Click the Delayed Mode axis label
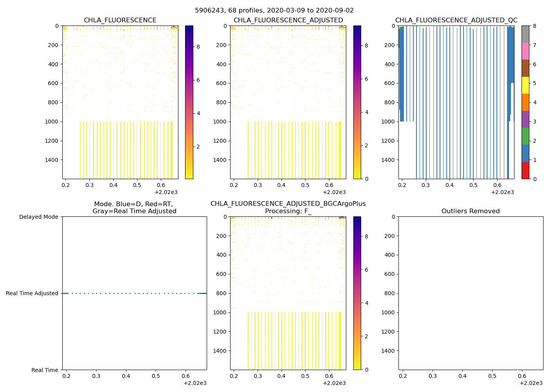 (38, 217)
